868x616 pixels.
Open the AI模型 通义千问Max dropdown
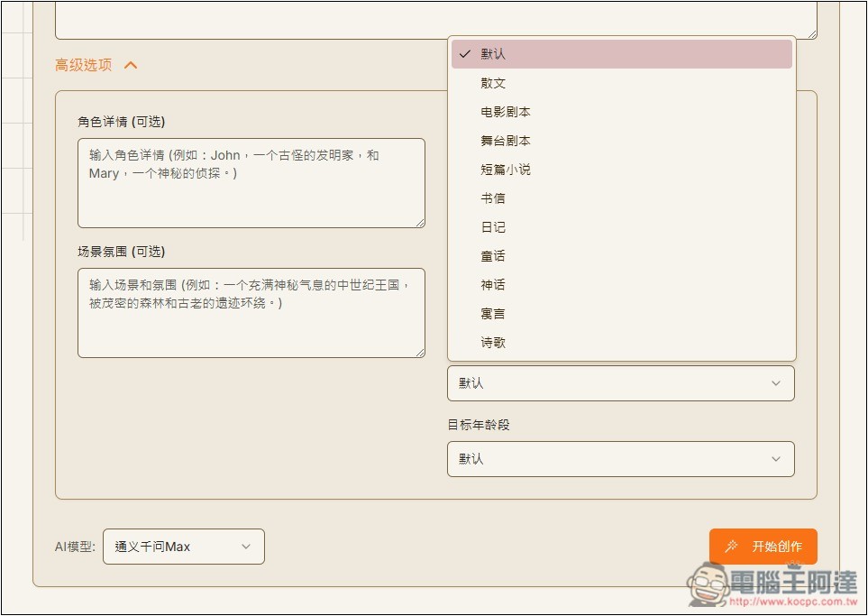(x=184, y=547)
